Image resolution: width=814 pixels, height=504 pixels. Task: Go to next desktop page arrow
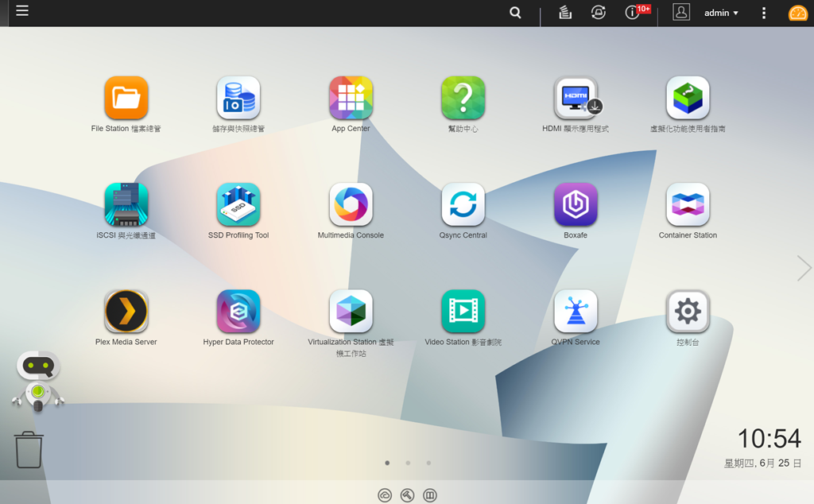pos(804,269)
